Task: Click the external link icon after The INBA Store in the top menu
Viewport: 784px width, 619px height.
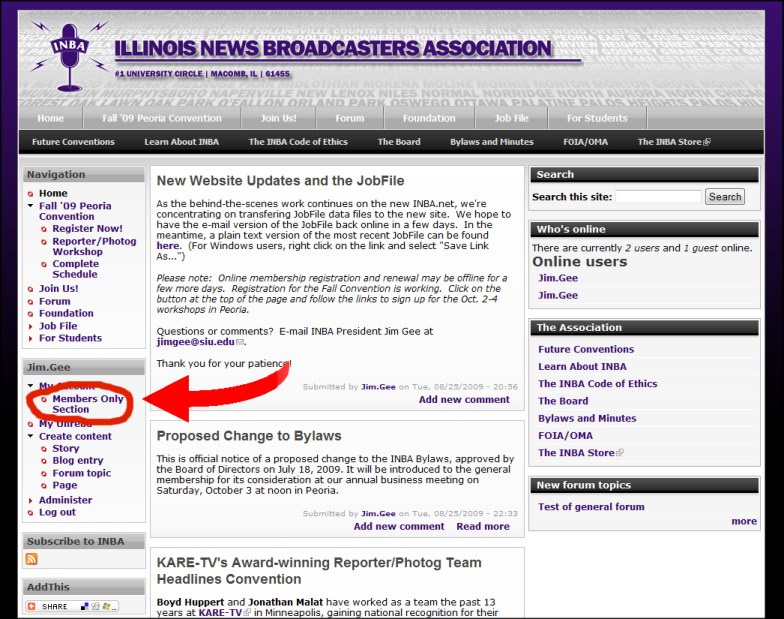Action: tap(707, 142)
